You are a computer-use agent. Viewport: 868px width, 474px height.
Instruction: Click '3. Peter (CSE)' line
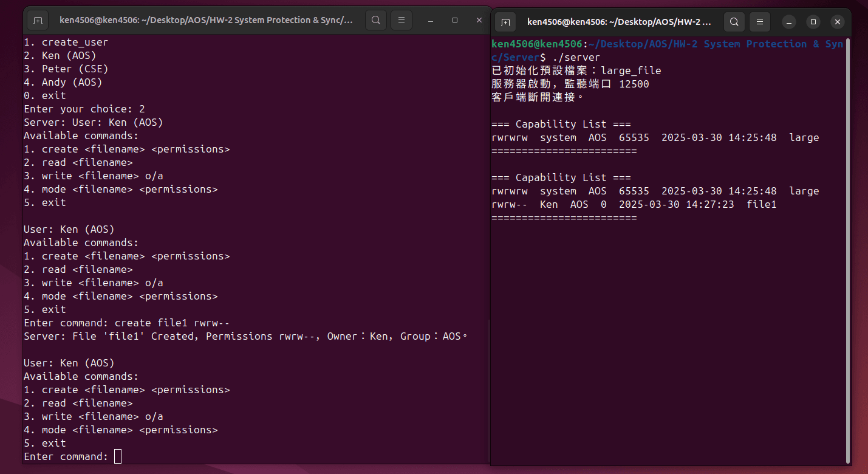66,69
